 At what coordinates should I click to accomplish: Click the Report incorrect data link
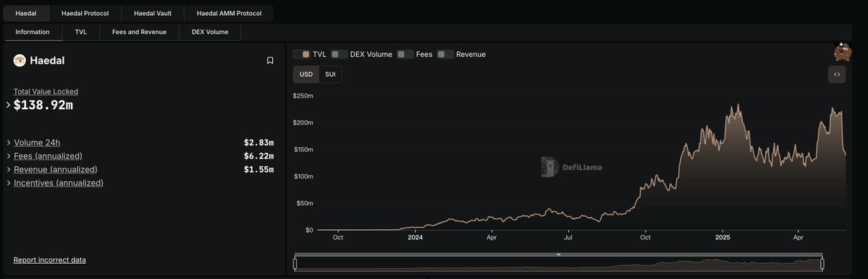click(49, 259)
